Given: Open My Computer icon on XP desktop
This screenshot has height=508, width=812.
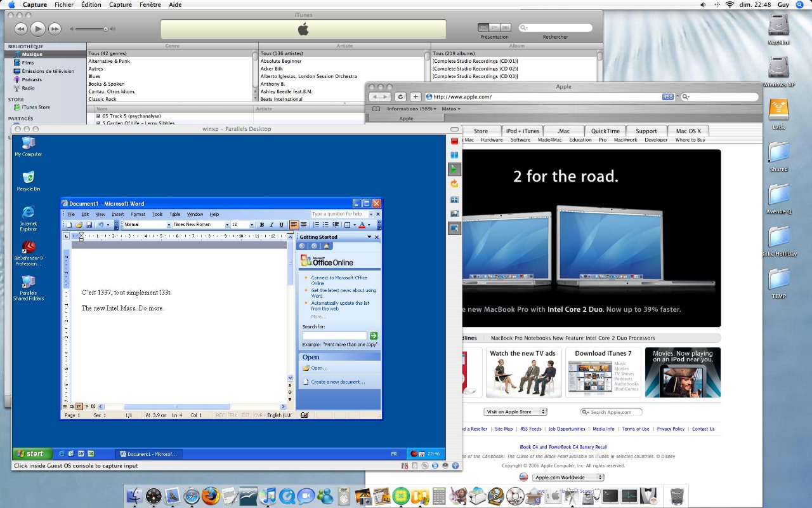Looking at the screenshot, I should (x=28, y=146).
